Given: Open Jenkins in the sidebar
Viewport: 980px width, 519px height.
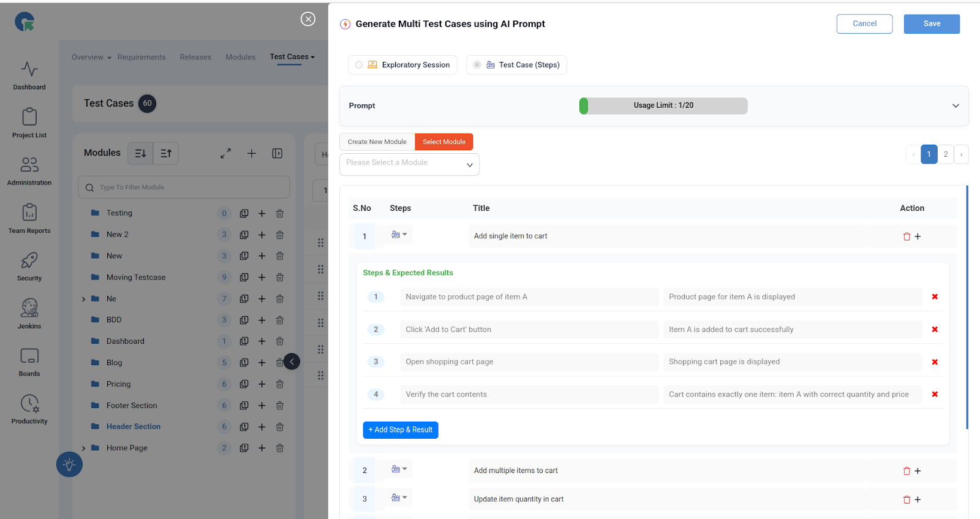Looking at the screenshot, I should pos(29,313).
